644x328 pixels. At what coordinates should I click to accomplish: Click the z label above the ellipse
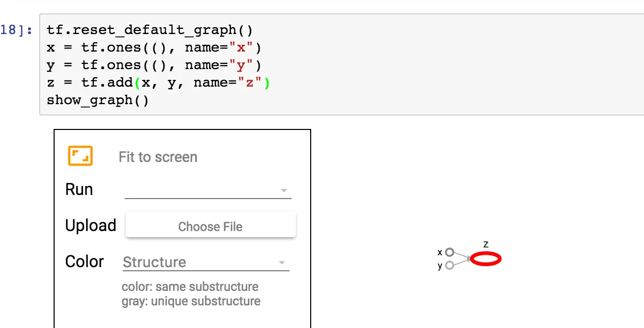point(486,244)
